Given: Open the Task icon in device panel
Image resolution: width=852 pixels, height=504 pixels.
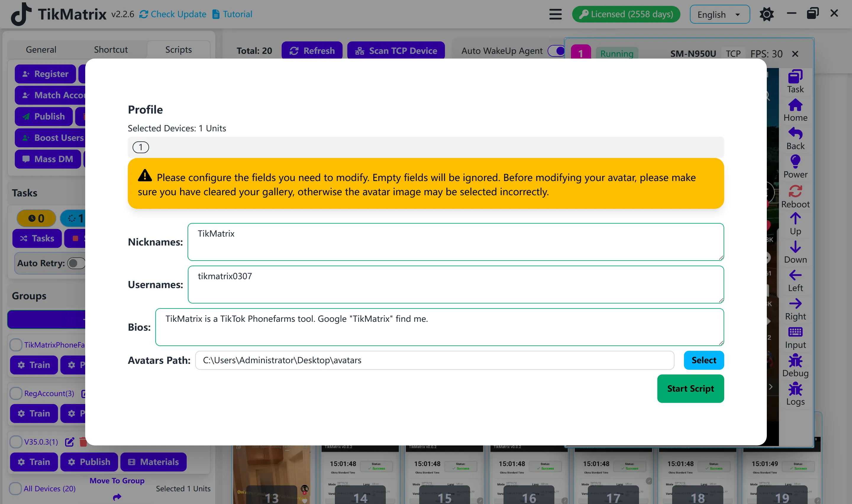Looking at the screenshot, I should point(795,77).
